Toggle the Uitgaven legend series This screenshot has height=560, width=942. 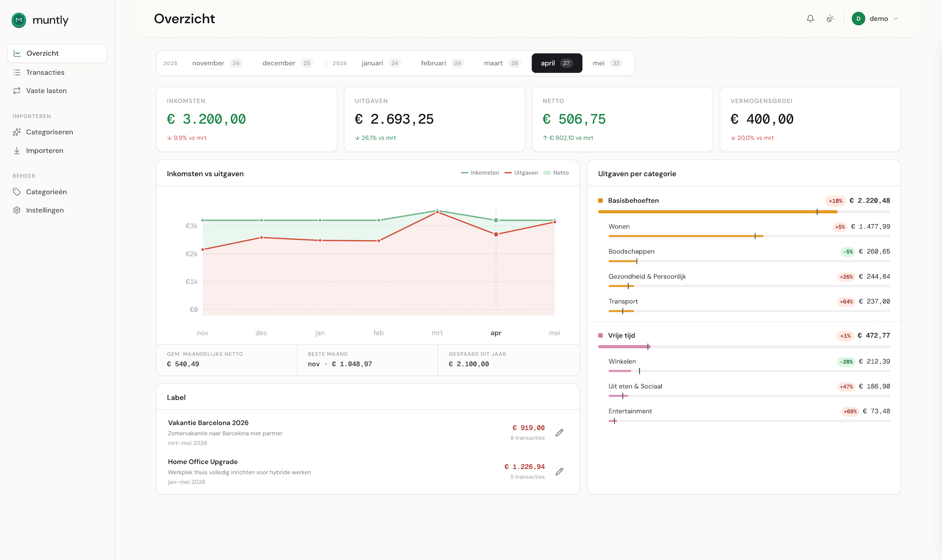click(x=521, y=173)
